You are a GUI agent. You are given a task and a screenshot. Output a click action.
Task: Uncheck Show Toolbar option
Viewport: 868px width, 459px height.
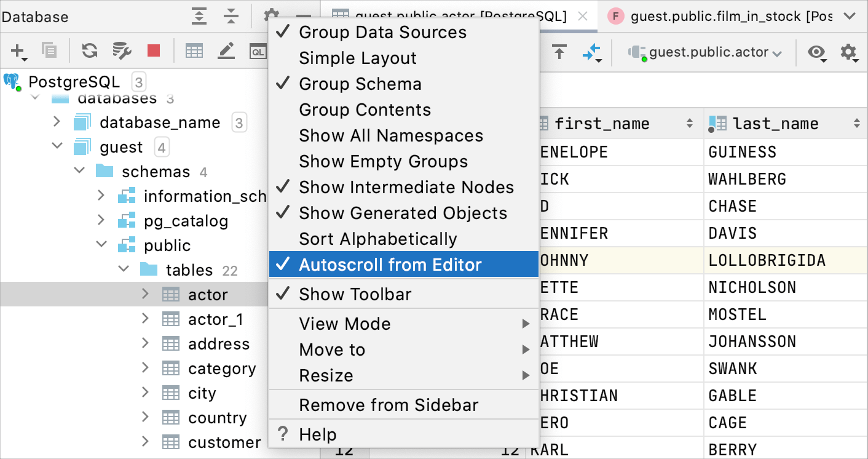tap(355, 294)
